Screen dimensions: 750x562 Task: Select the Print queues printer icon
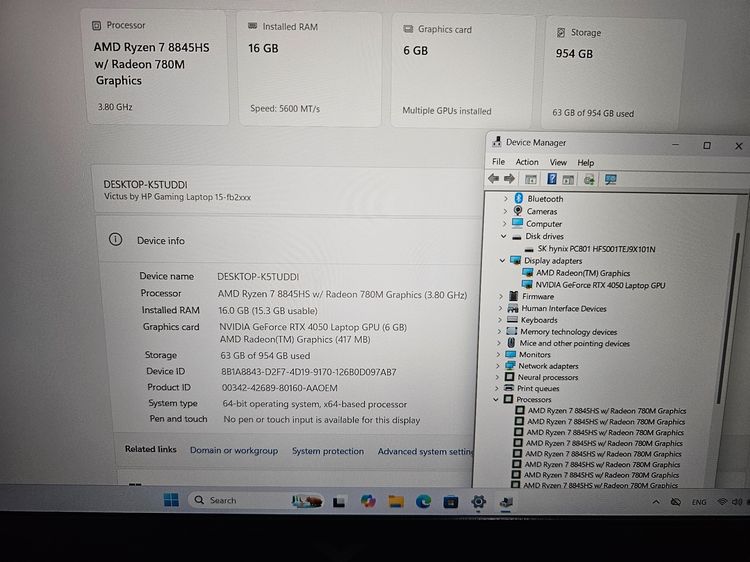(509, 388)
